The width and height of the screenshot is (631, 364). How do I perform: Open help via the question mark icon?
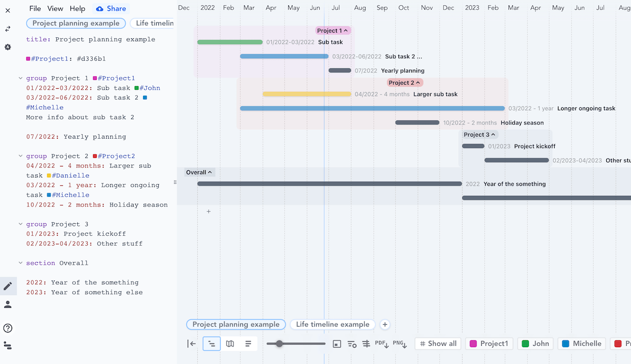[x=7, y=327]
